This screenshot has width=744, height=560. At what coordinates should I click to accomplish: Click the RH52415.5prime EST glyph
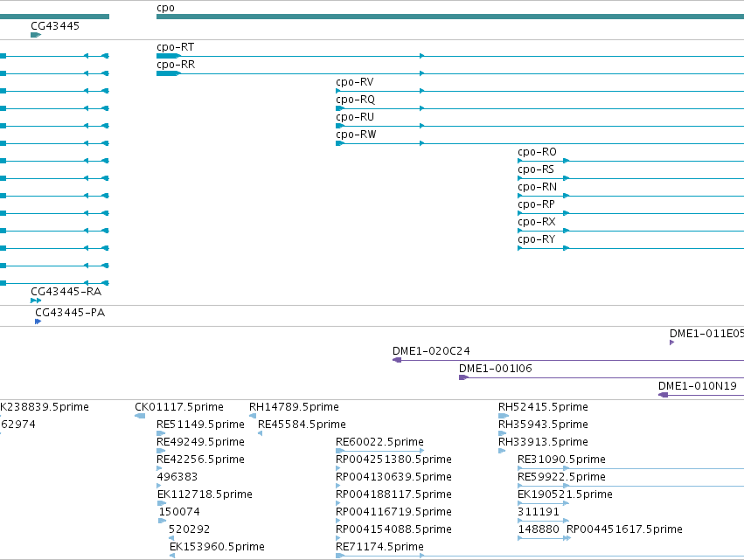tap(504, 416)
